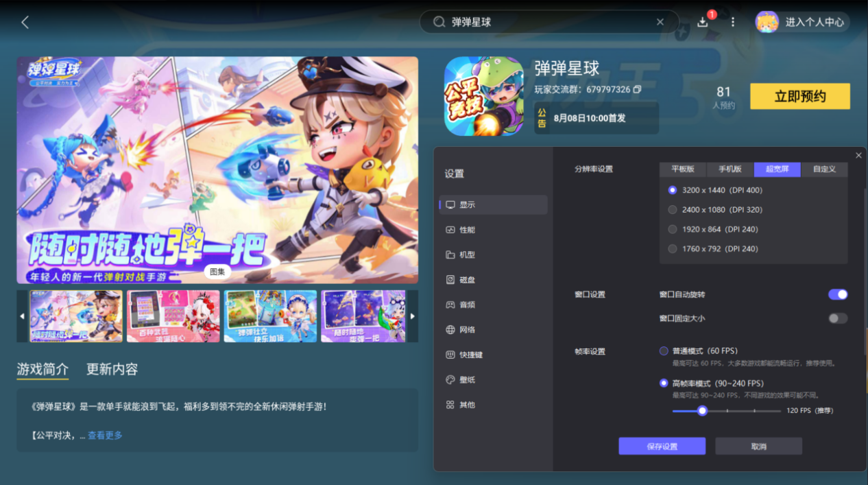Close the settings dialog

click(x=858, y=156)
